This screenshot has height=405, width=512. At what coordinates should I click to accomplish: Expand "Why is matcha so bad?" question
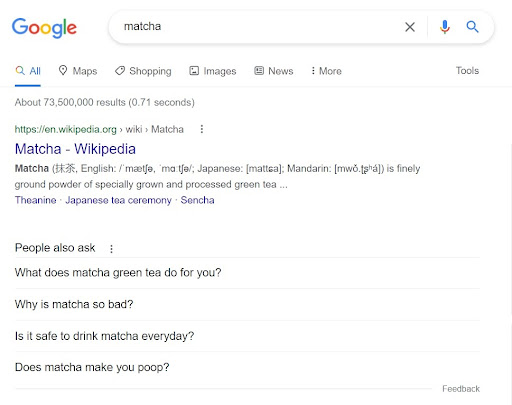247,304
